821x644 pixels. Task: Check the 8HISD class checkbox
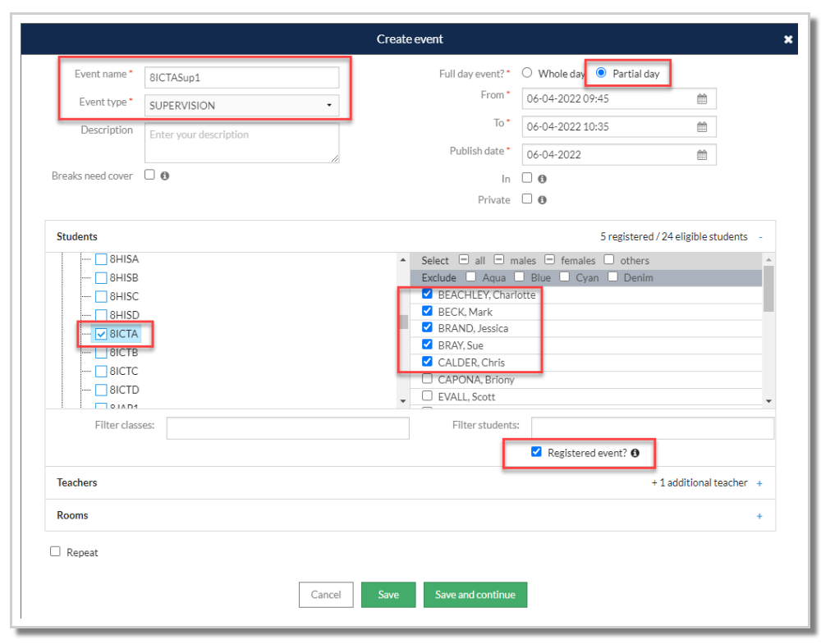[x=101, y=316]
